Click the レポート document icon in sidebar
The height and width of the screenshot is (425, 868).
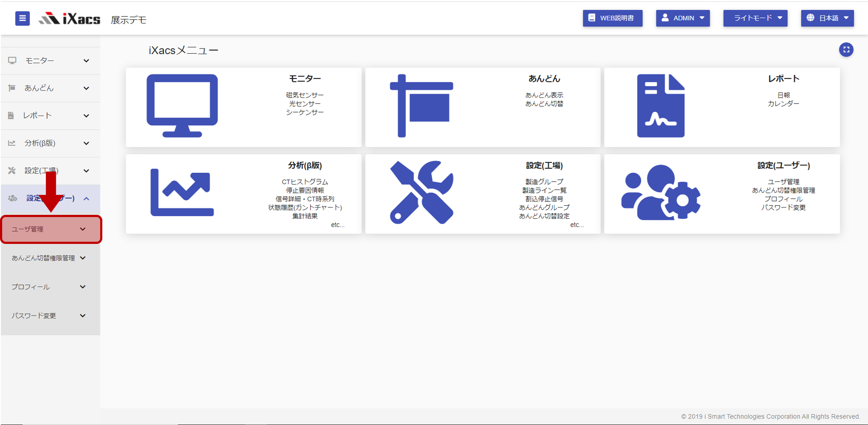pyautogui.click(x=11, y=116)
